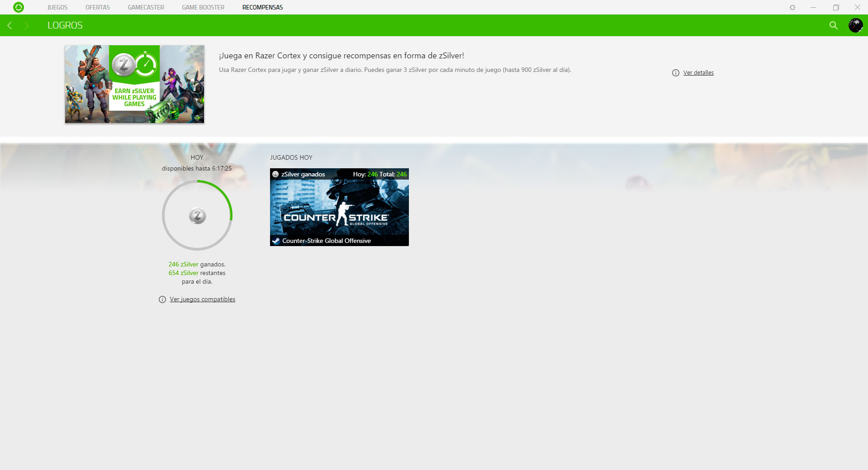This screenshot has height=470, width=868.
Task: Click the 'JUGADOS HOY' heading
Action: 291,157
